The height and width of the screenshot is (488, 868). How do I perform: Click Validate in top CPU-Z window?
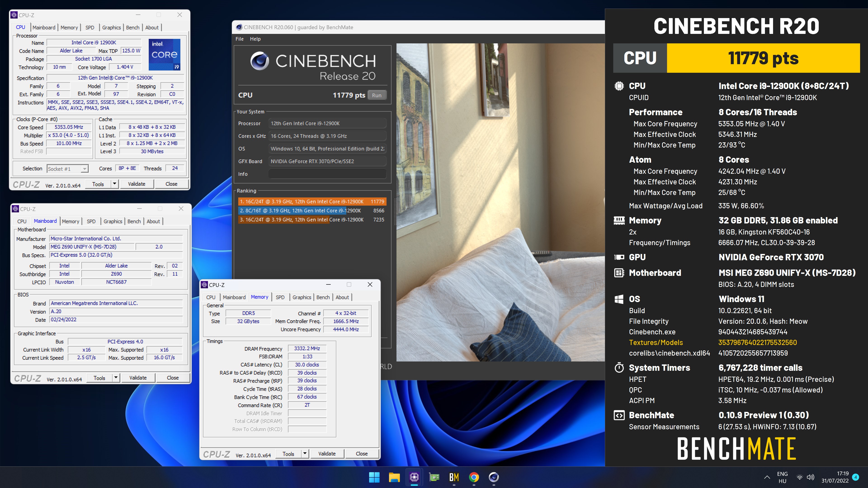[x=137, y=184]
